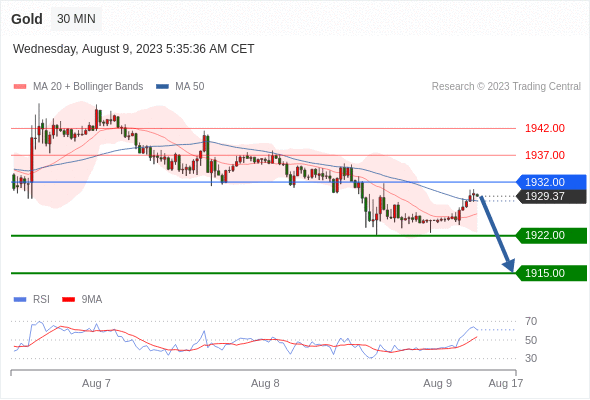
Task: Click the 1929.37 current price tag
Action: [x=552, y=196]
